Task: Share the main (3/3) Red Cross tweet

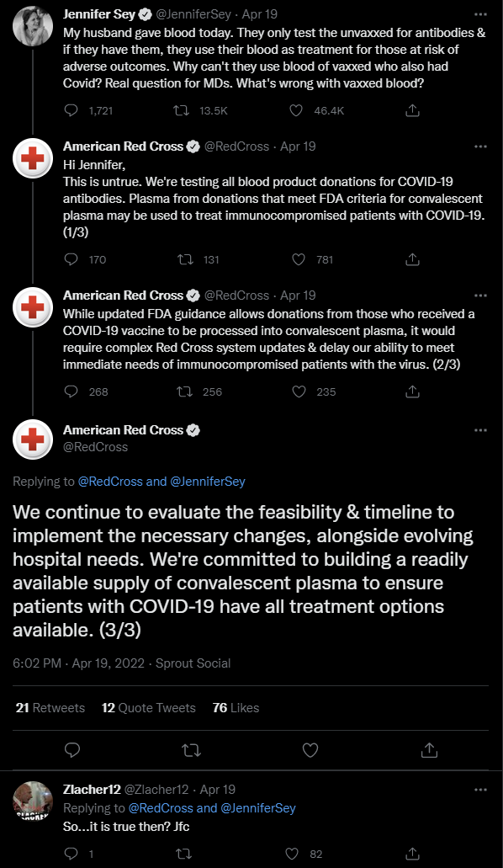Action: [429, 750]
